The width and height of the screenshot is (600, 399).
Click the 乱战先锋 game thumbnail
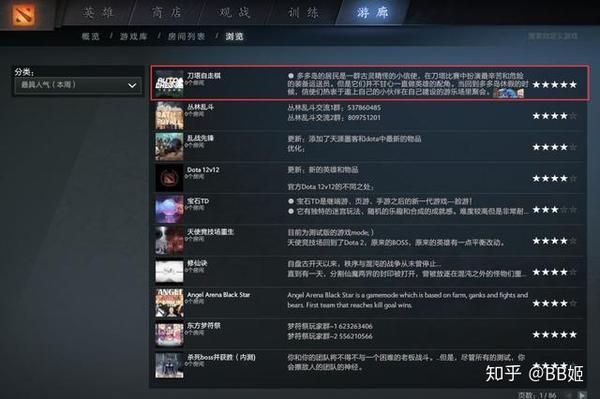point(169,147)
